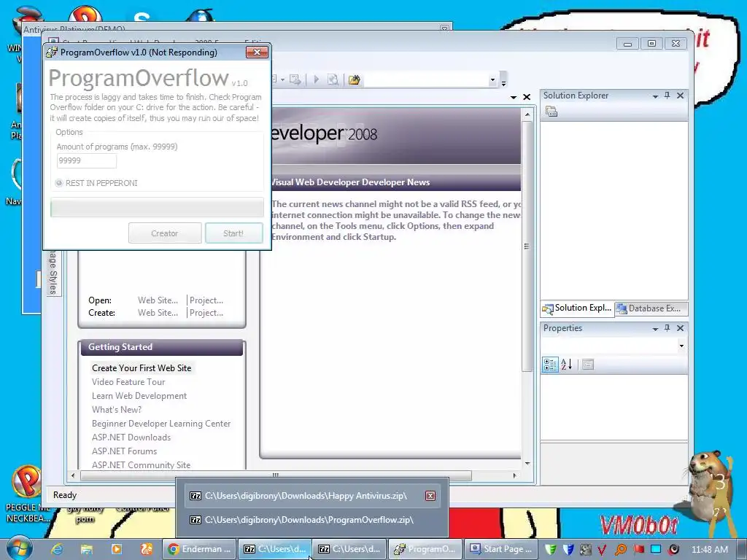Open the Properties object selector dropdown
This screenshot has width=747, height=560.
click(x=682, y=346)
